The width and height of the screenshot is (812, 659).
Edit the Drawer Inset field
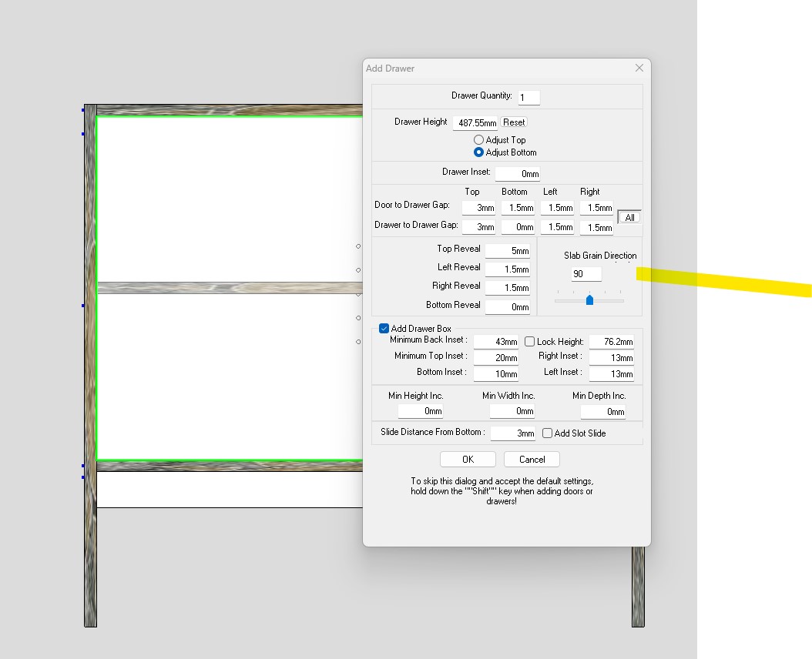click(517, 174)
